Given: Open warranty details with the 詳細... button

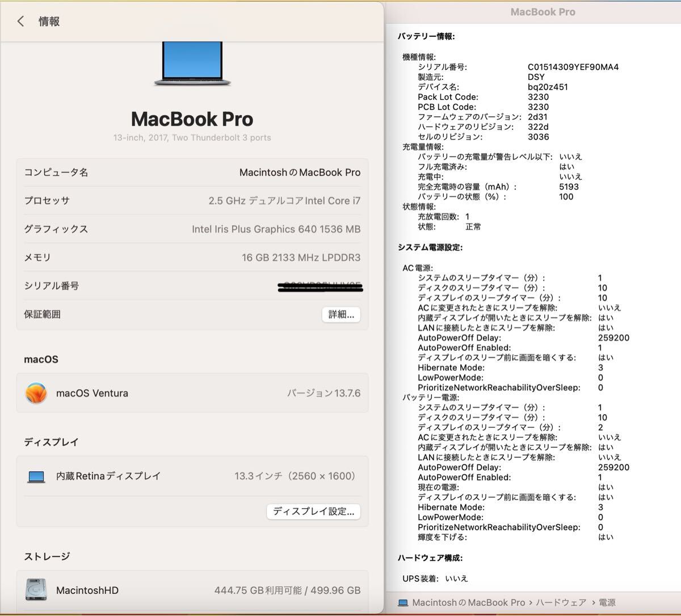Looking at the screenshot, I should tap(341, 314).
